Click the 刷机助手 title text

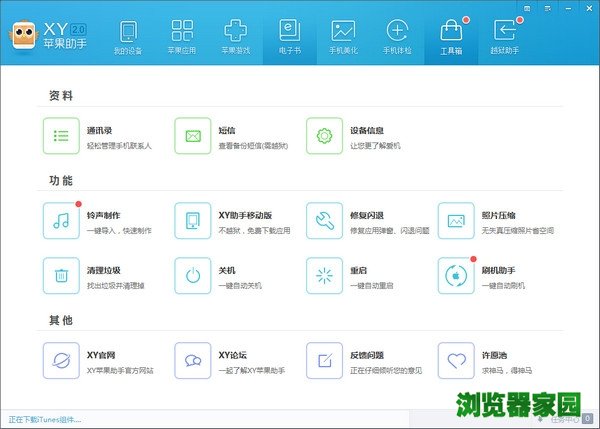(498, 270)
